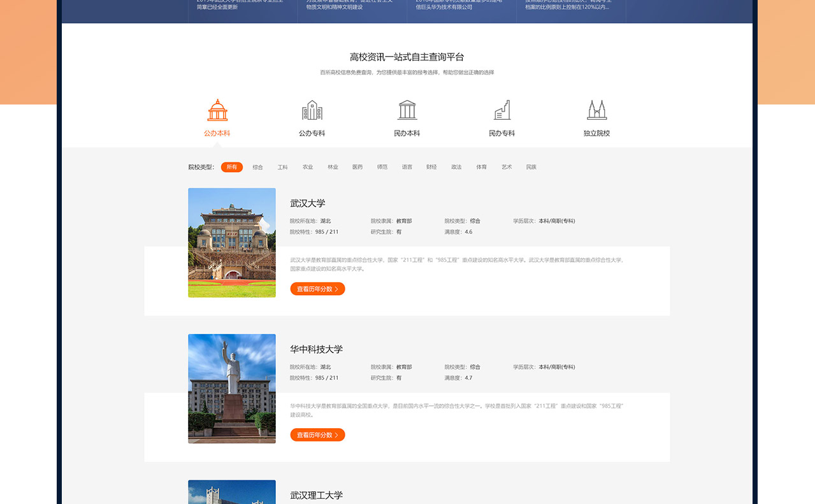Open the 武汉理工大学 title link

click(x=317, y=495)
